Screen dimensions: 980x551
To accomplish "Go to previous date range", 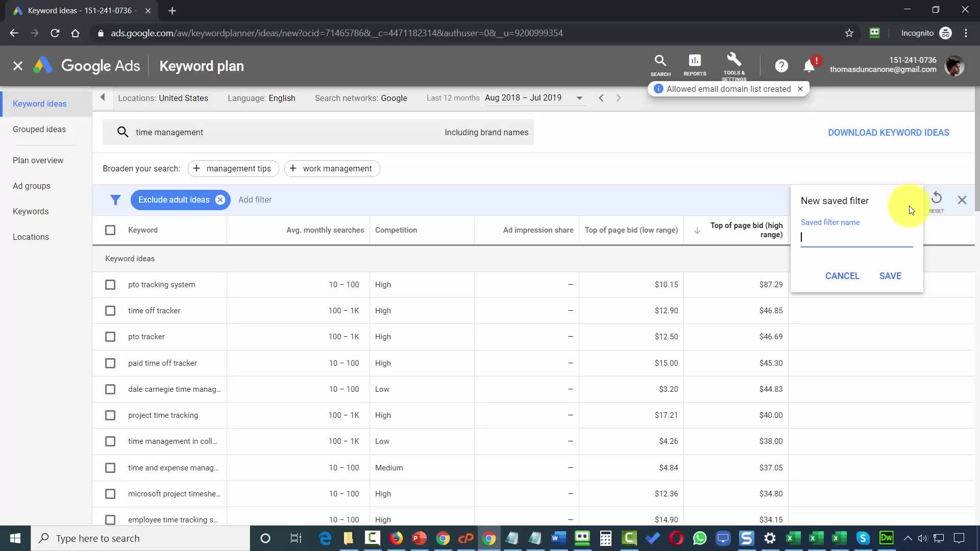I will click(601, 98).
